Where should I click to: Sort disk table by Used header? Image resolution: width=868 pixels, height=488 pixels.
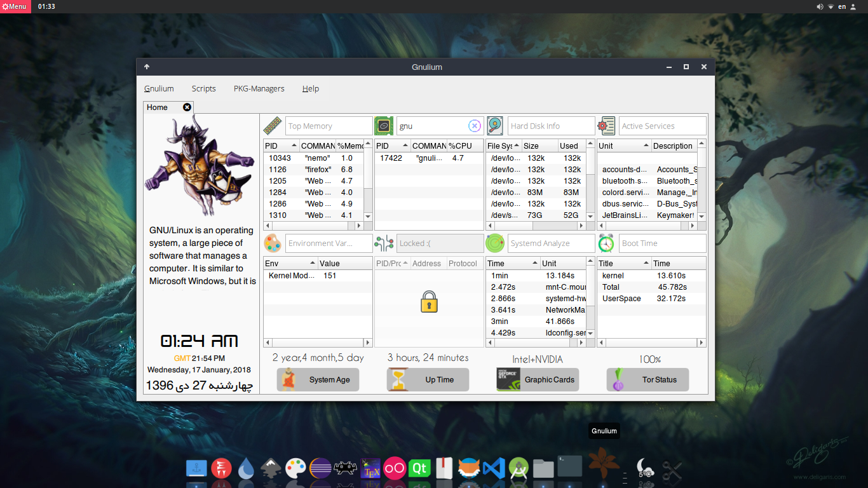coord(572,146)
